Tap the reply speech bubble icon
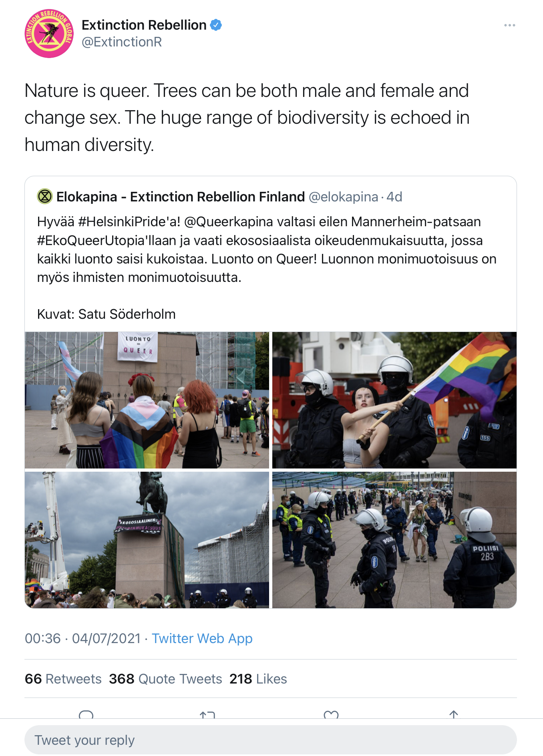This screenshot has height=756, width=543. click(x=86, y=715)
